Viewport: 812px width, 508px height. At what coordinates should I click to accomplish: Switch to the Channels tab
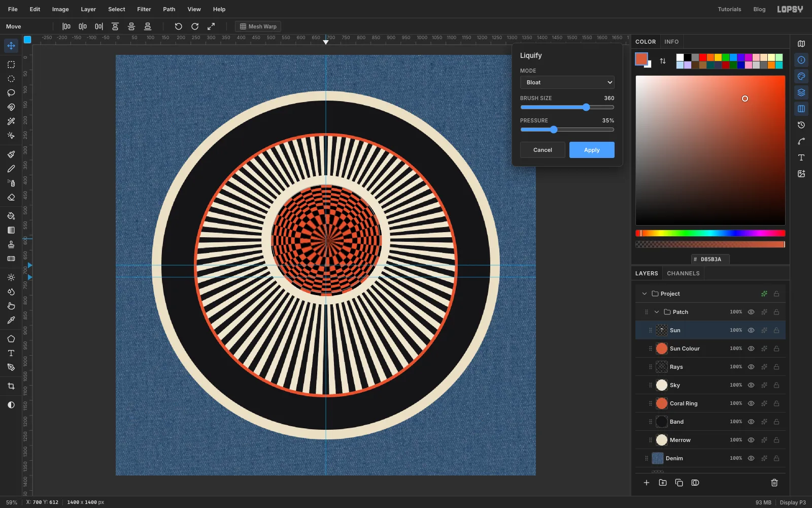point(683,273)
